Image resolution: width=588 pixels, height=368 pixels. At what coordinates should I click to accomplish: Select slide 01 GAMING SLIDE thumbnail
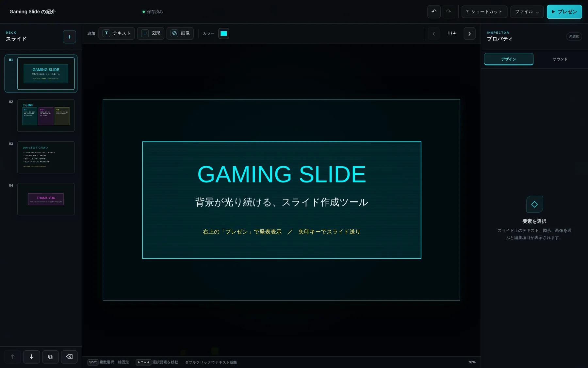[46, 74]
